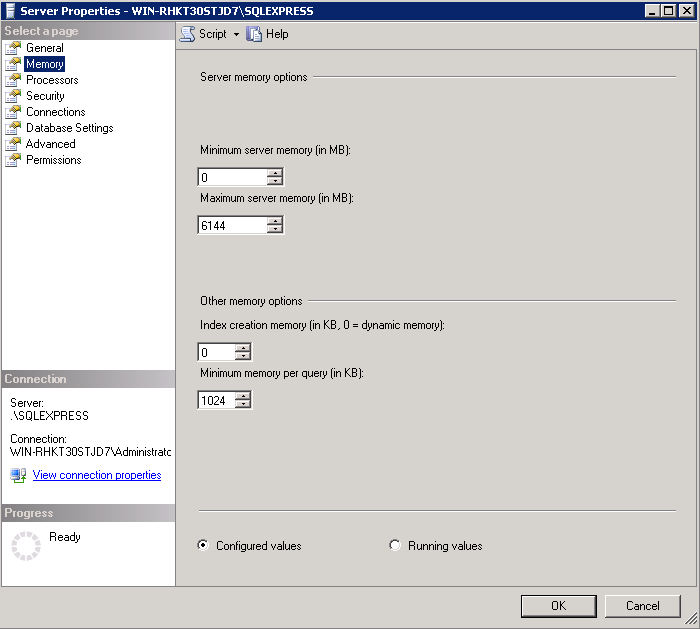Close the Server Properties dialog

[x=686, y=11]
